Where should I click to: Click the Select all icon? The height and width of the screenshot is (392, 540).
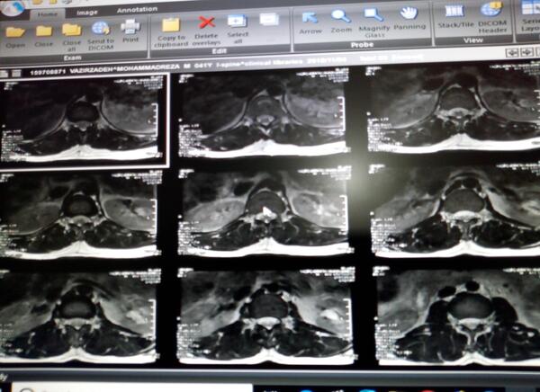click(x=238, y=22)
